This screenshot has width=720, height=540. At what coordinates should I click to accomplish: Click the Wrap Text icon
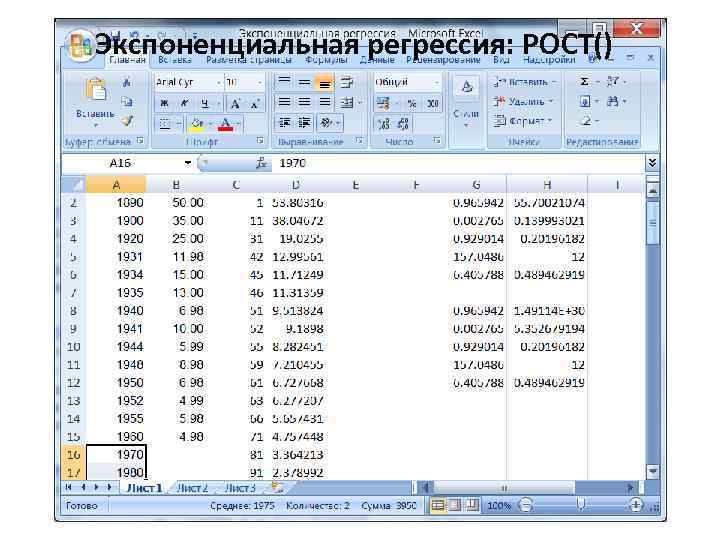pos(347,83)
